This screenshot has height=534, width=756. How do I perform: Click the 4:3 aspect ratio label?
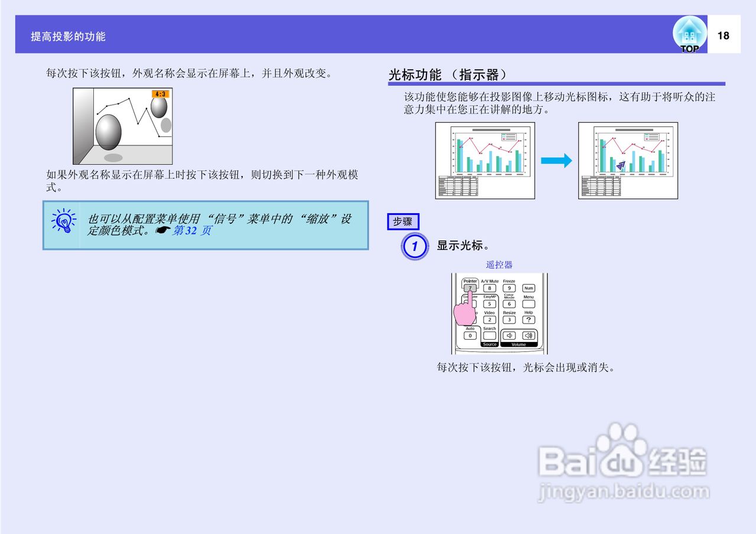pyautogui.click(x=159, y=93)
